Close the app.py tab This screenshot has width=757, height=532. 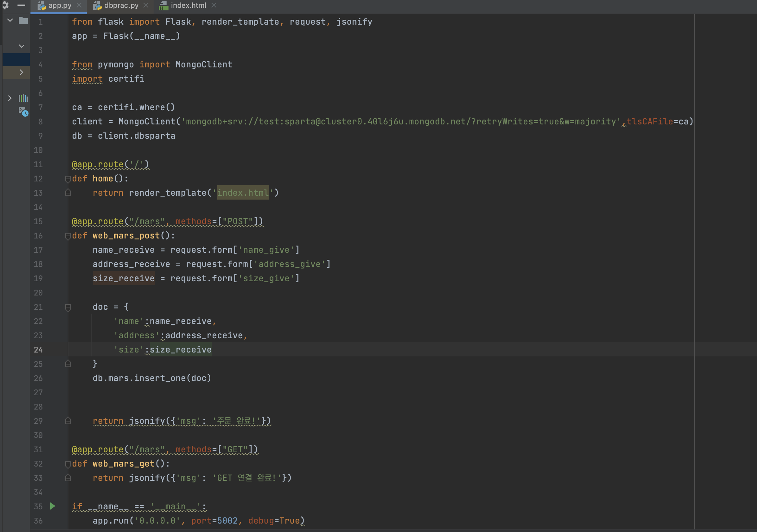[79, 5]
